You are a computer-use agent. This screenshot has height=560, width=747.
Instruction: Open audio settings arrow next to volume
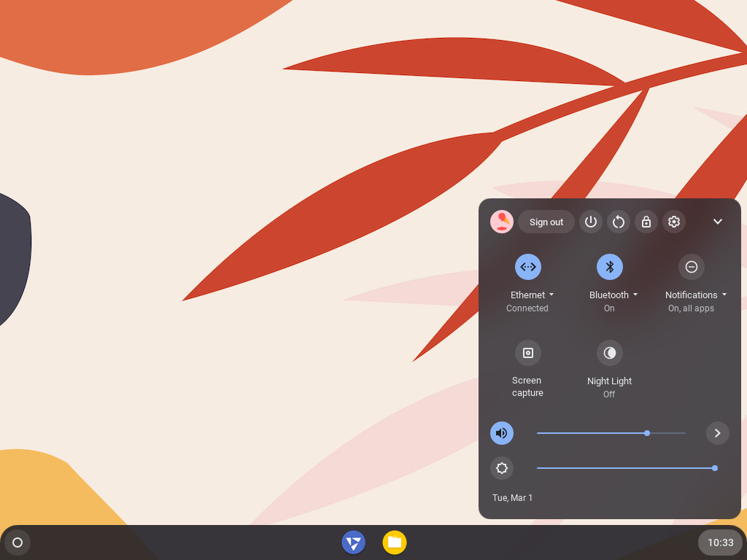point(718,433)
